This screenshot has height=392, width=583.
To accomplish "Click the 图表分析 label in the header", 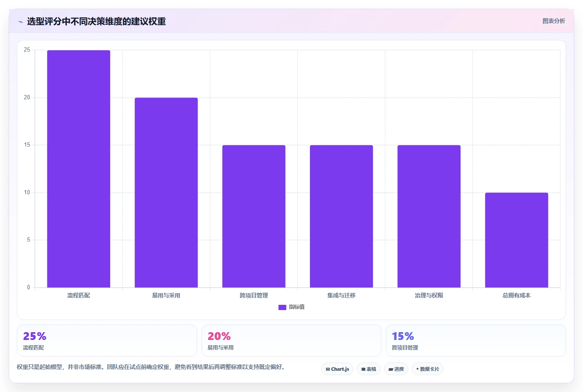I will (554, 21).
